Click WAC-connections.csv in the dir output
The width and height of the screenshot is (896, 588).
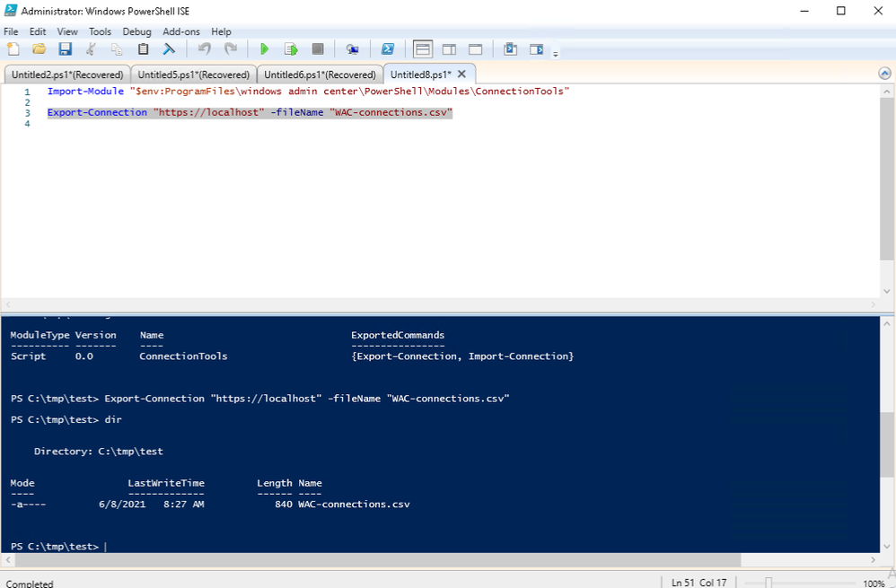[354, 504]
